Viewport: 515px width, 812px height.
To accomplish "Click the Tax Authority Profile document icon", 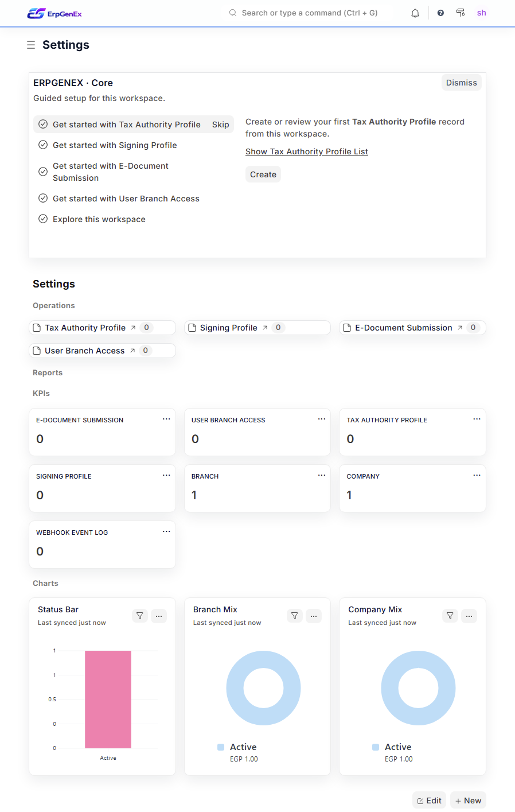I will pyautogui.click(x=37, y=327).
